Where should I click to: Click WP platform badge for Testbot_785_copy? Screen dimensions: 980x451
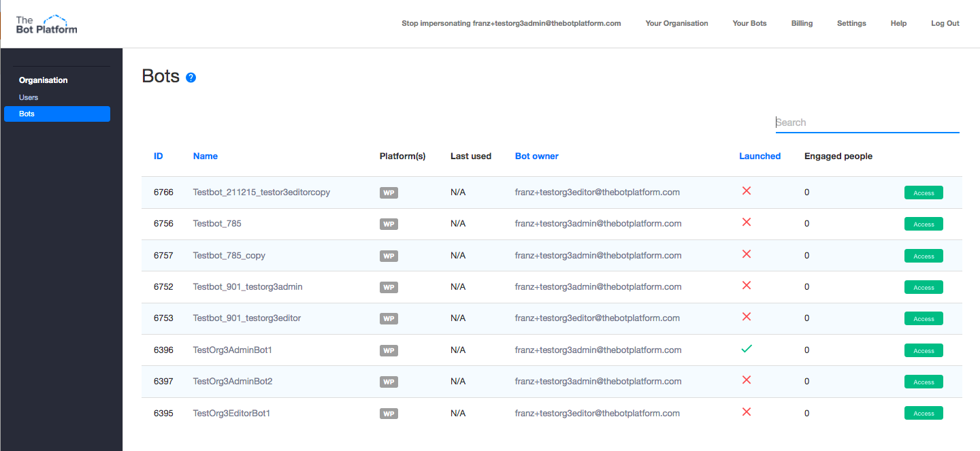click(x=389, y=256)
